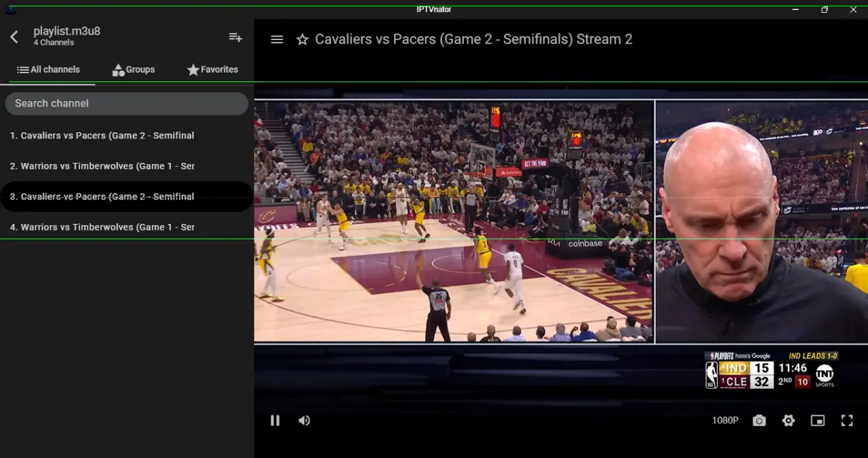Switch to the All channels tab
The width and height of the screenshot is (868, 458).
pos(48,69)
